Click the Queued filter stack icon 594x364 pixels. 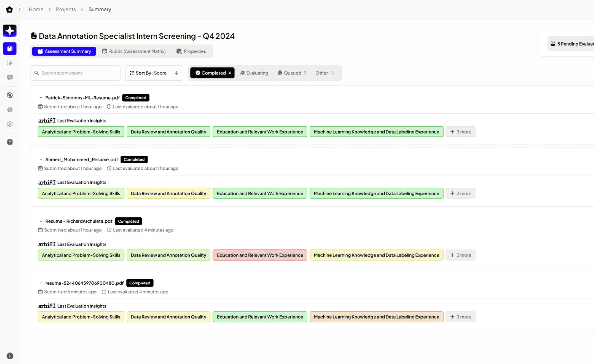(x=280, y=73)
